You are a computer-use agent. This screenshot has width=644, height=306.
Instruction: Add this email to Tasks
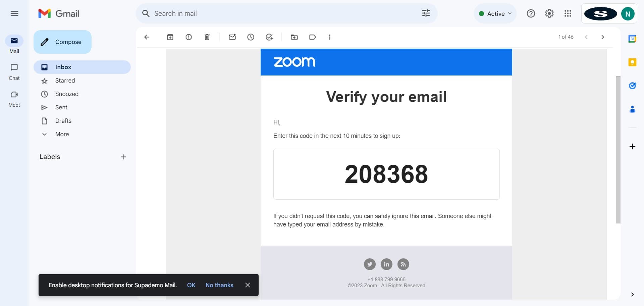pyautogui.click(x=269, y=37)
